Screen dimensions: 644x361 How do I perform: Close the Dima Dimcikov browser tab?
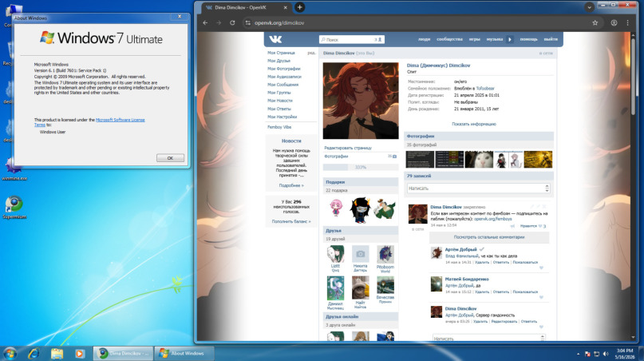coord(286,7)
